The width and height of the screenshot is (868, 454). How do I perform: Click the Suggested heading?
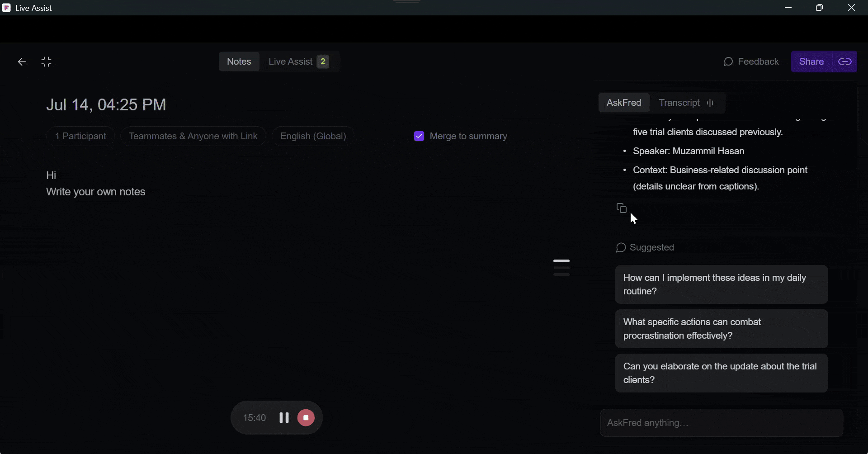pos(645,247)
